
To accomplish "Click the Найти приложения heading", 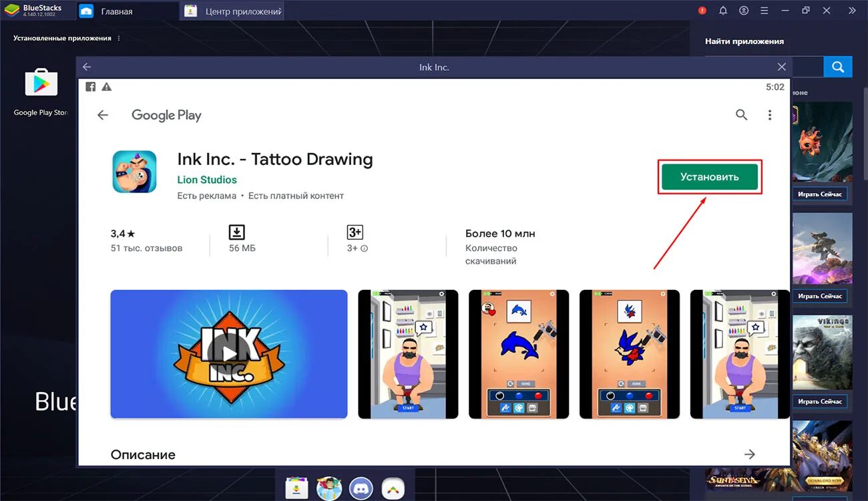I will click(x=744, y=41).
